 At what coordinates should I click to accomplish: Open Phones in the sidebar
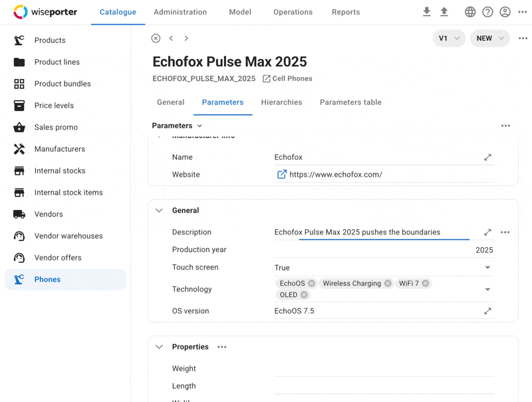(65, 279)
